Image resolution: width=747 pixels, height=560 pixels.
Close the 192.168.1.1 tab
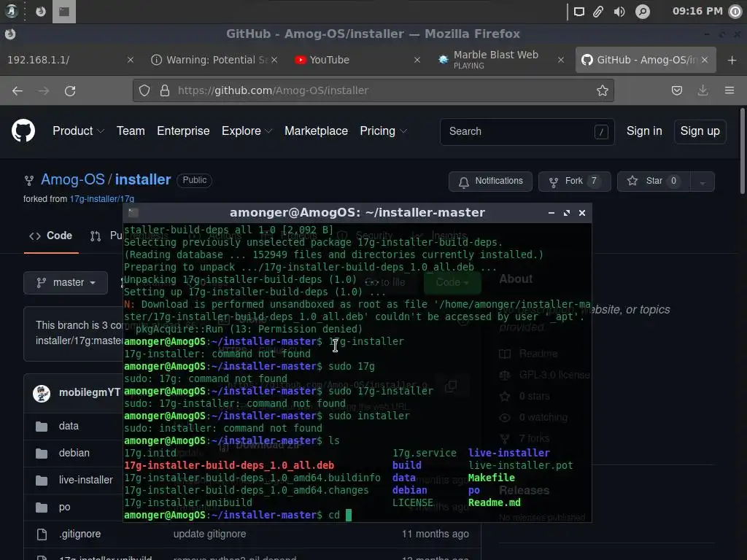point(130,60)
